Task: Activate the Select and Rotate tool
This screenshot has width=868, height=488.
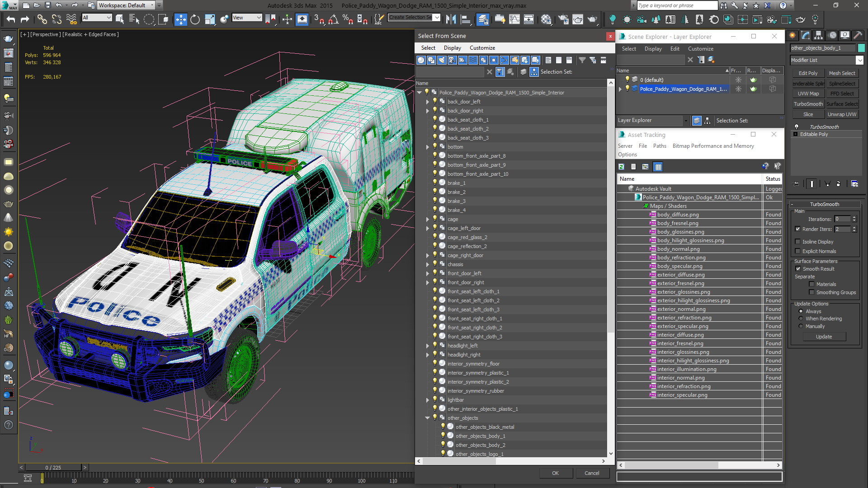Action: [x=195, y=19]
